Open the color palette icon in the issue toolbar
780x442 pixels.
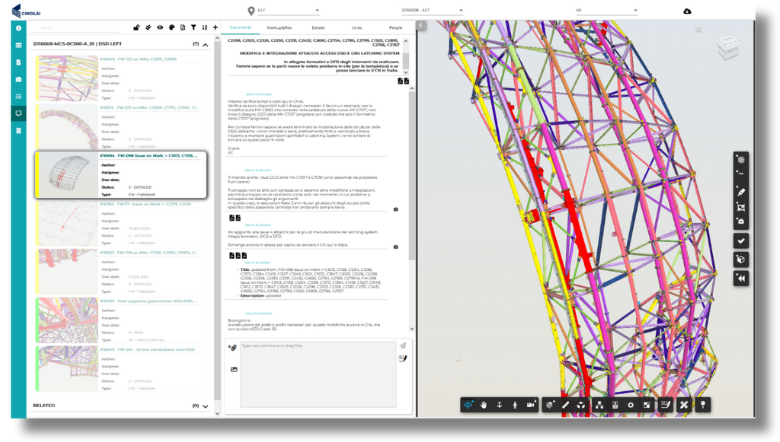click(172, 28)
